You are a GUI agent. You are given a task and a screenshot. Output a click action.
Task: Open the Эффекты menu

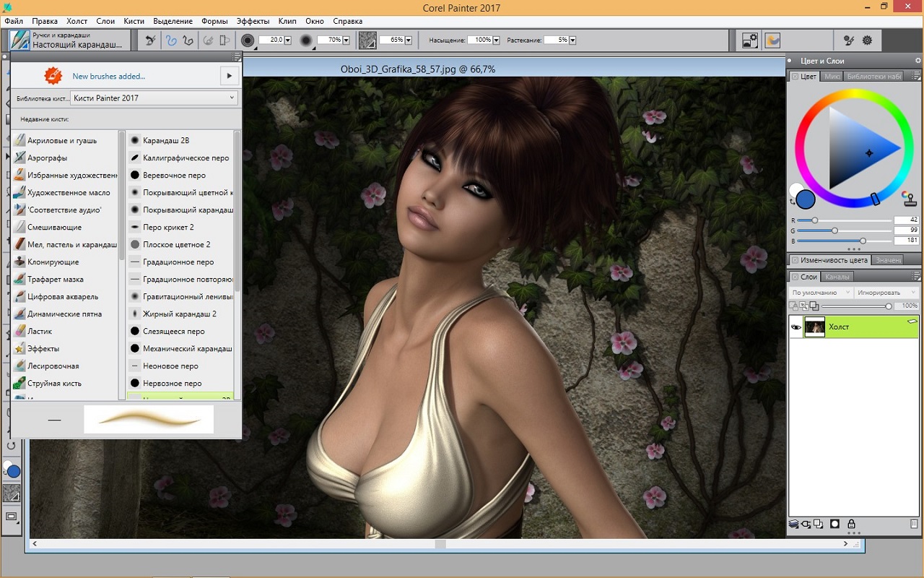(x=253, y=22)
